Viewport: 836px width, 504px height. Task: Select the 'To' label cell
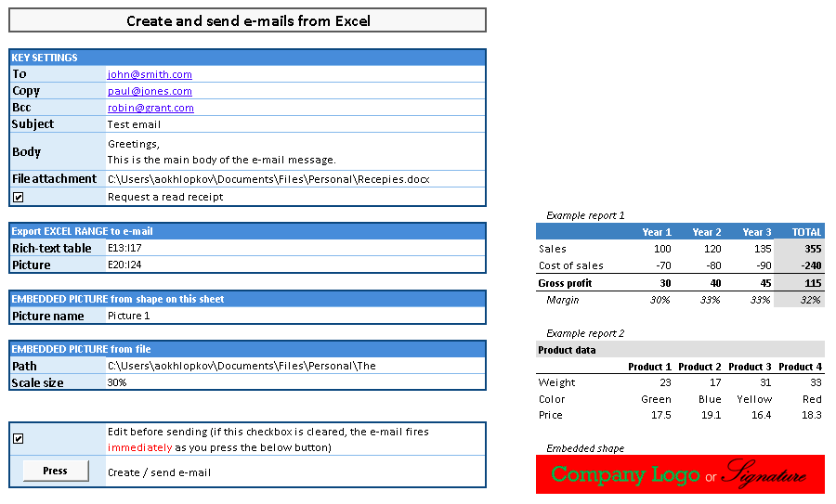[x=58, y=74]
